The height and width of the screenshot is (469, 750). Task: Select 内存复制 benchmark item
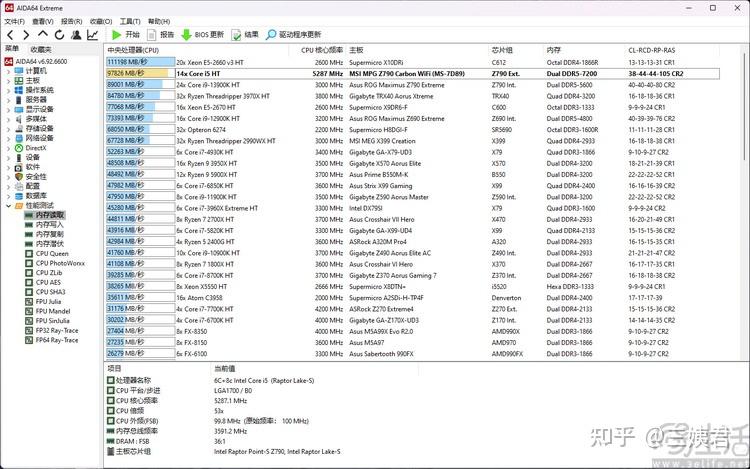tap(44, 234)
